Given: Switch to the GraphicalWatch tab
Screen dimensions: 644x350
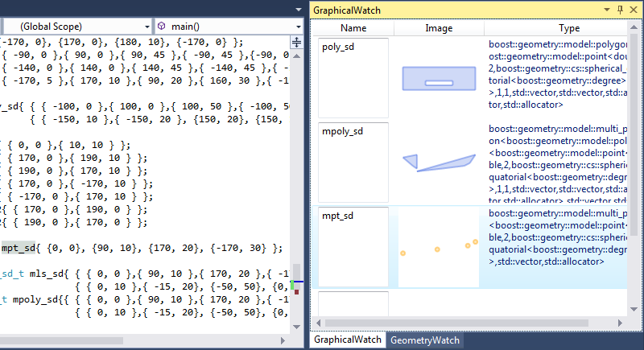Looking at the screenshot, I should pos(348,340).
